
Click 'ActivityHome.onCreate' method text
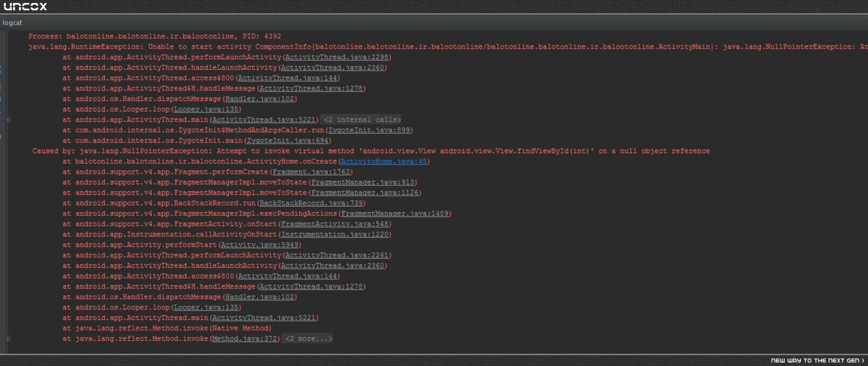click(x=292, y=161)
